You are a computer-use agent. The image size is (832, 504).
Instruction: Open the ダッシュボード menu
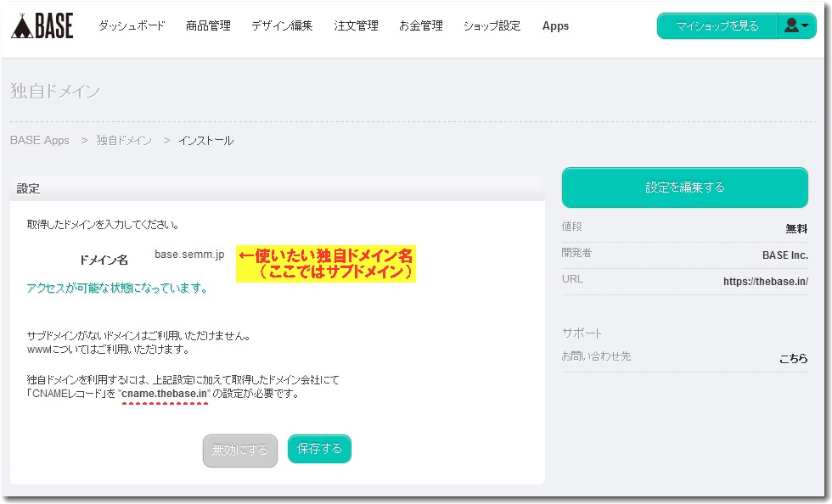pos(132,25)
